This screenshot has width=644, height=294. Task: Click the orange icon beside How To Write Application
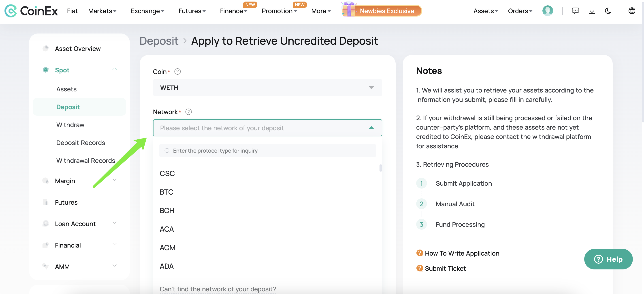[x=420, y=253]
